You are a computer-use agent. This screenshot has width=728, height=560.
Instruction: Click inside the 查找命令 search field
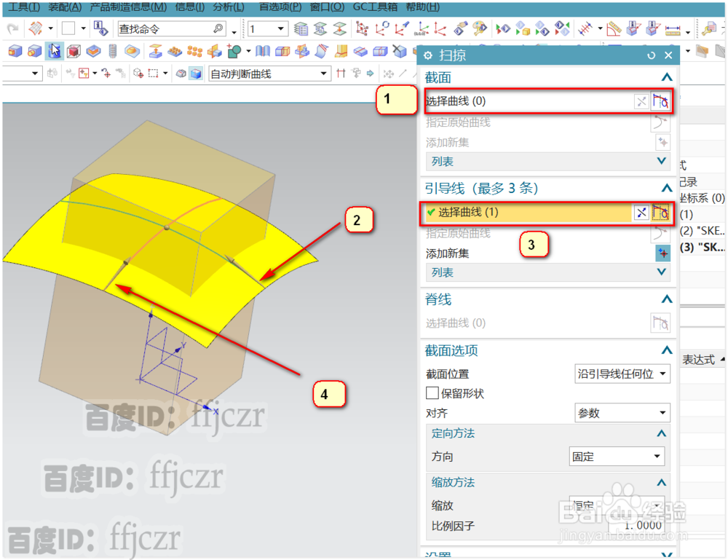167,27
